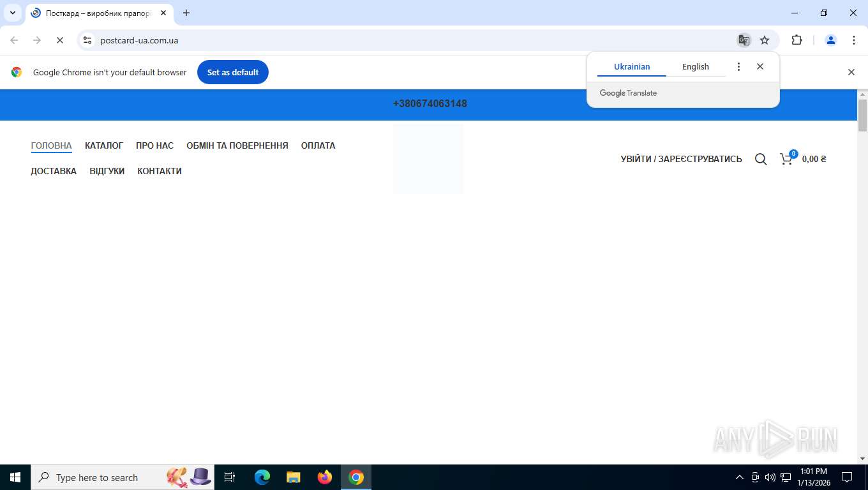
Task: Go back to previous page
Action: [x=14, y=40]
